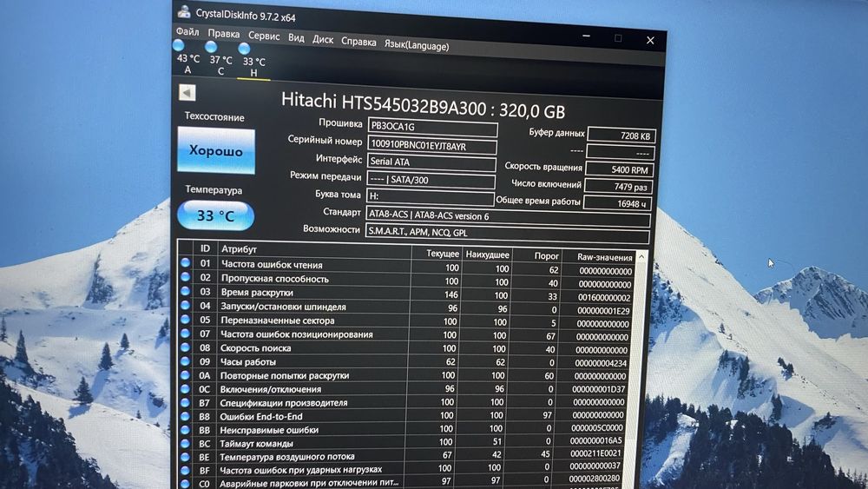Open the Язык(Language) menu

(417, 46)
